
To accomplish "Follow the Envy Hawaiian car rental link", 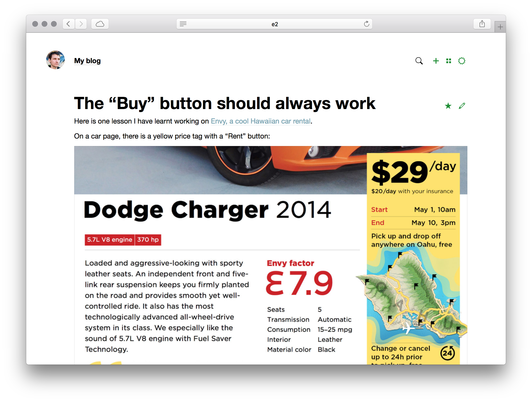I will (260, 121).
